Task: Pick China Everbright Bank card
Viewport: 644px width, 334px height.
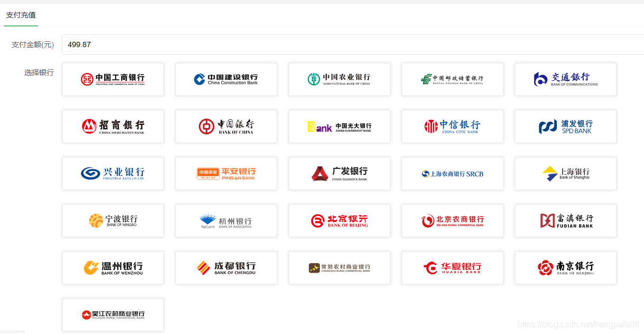Action: point(339,127)
